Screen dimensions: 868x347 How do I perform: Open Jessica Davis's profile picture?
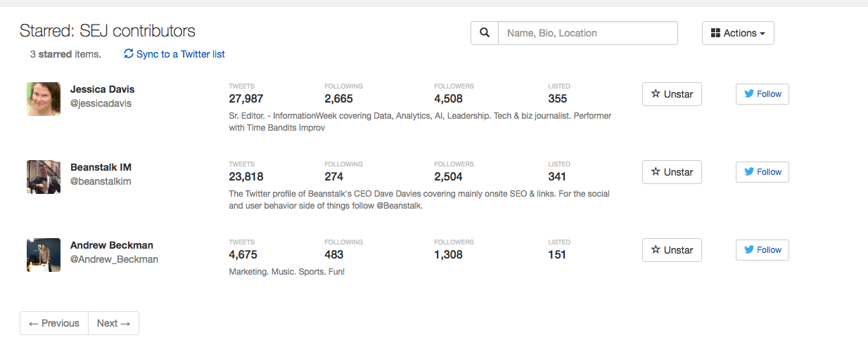click(44, 99)
